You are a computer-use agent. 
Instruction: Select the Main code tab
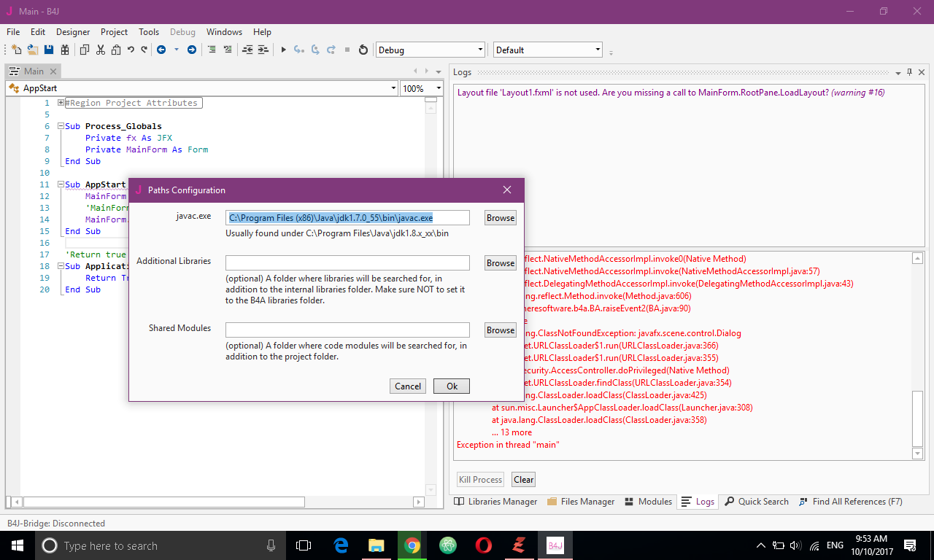point(34,71)
